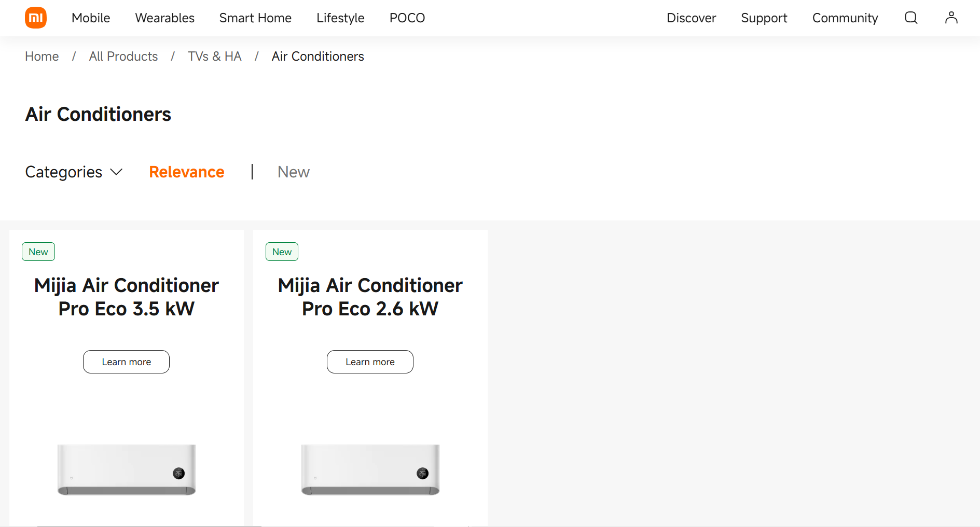Open TVs & HA breadcrumb link

click(x=215, y=57)
